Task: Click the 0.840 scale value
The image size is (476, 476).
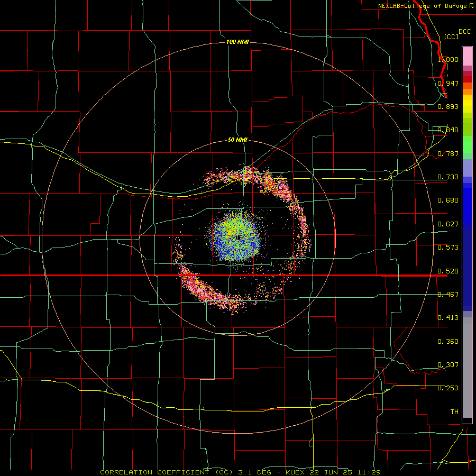Action: (x=448, y=130)
